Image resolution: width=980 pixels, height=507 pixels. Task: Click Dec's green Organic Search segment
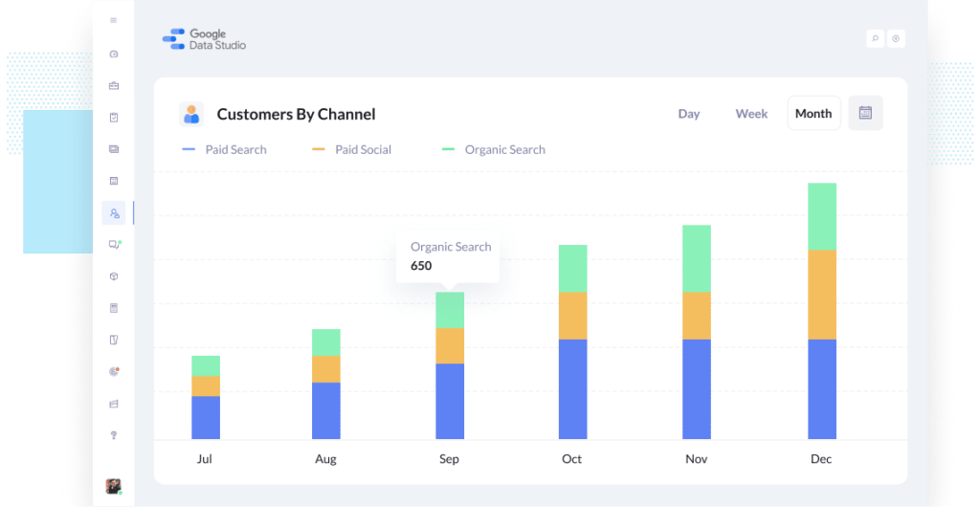822,216
